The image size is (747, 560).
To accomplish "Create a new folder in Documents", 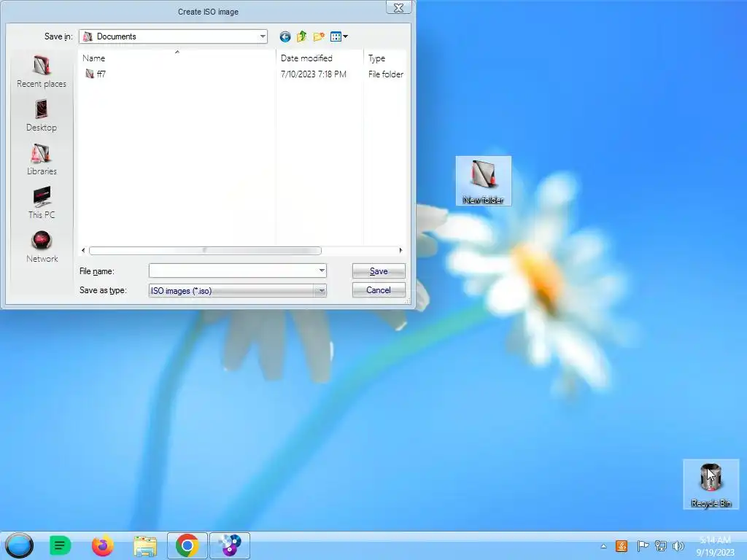I will 319,36.
